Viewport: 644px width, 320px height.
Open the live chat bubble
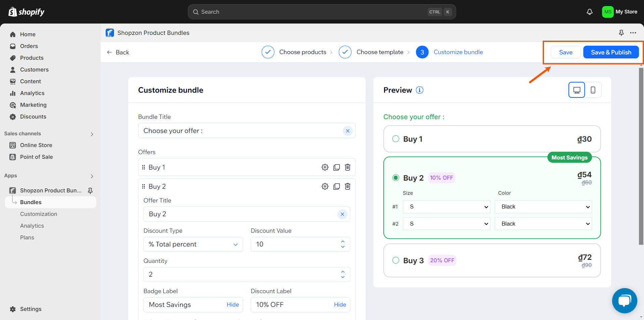[625, 301]
